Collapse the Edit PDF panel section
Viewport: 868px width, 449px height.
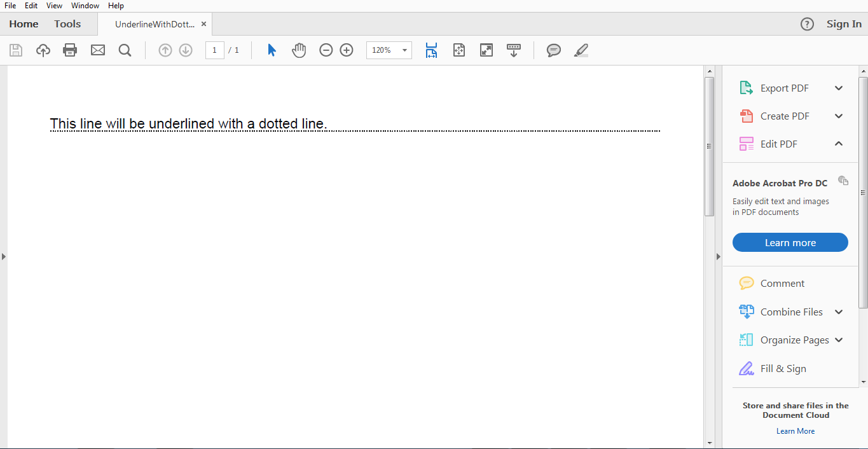click(838, 144)
